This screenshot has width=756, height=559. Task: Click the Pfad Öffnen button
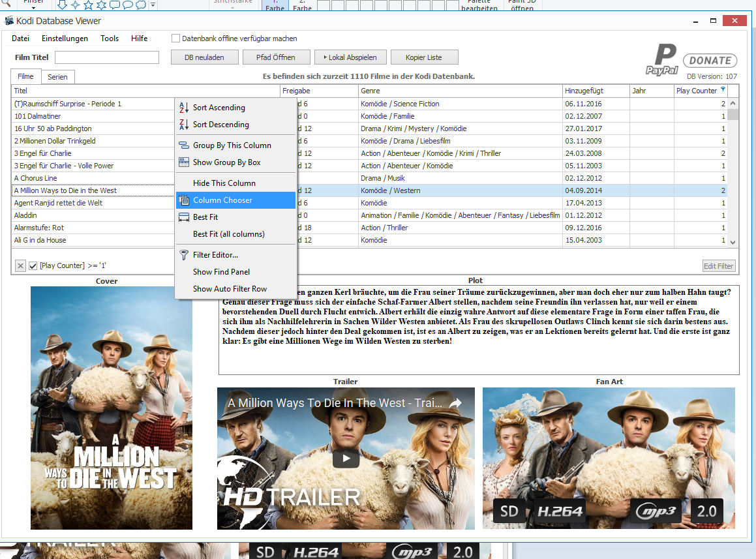tap(276, 57)
